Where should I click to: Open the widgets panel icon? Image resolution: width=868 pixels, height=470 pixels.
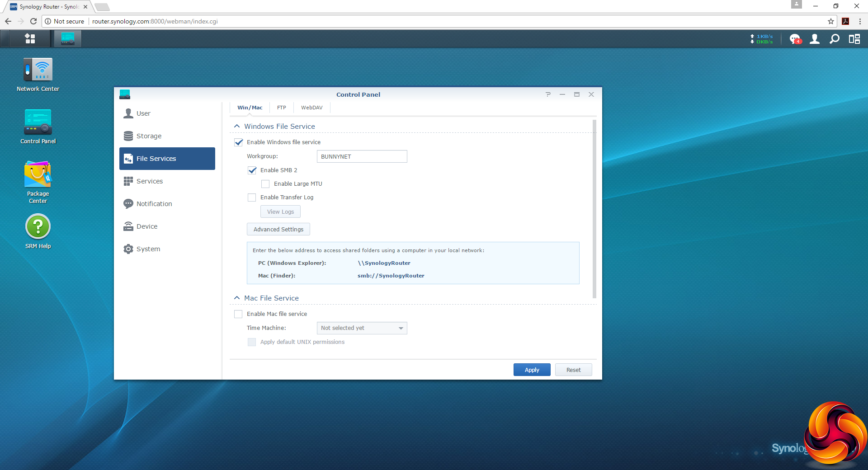click(x=854, y=39)
